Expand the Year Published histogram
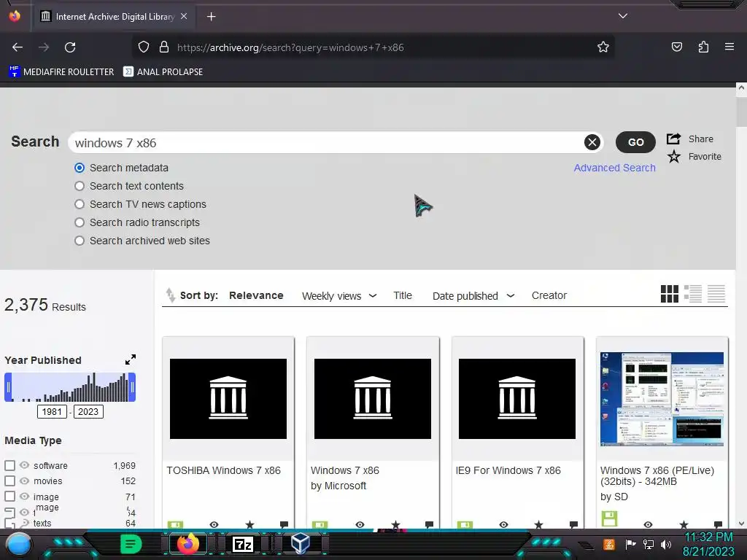Viewport: 747px width, 560px height. [x=131, y=359]
